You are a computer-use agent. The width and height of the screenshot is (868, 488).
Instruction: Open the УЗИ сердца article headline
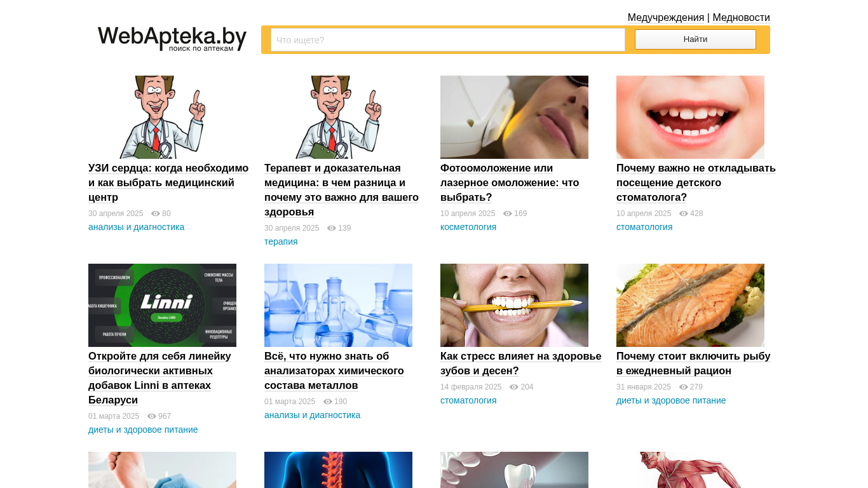click(x=168, y=182)
